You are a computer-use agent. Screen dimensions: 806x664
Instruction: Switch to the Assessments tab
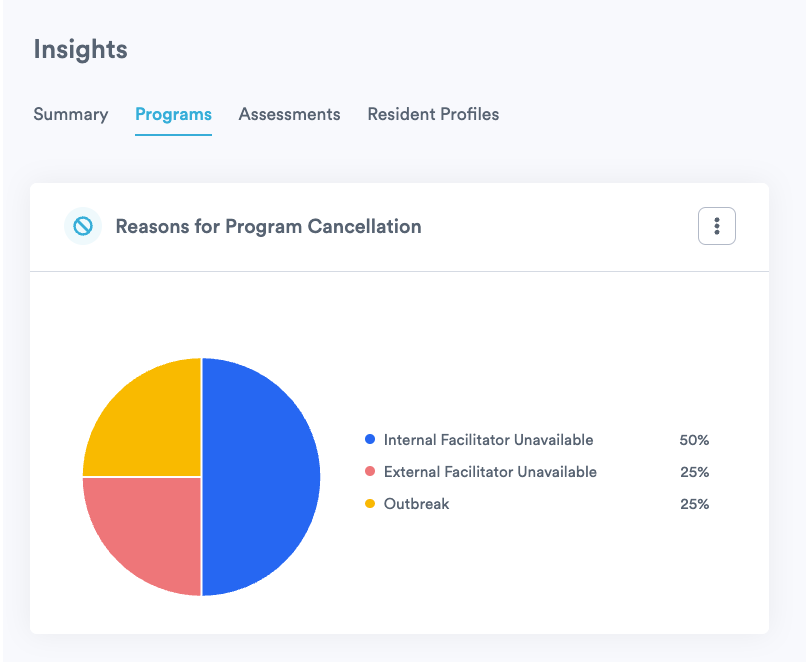point(289,114)
